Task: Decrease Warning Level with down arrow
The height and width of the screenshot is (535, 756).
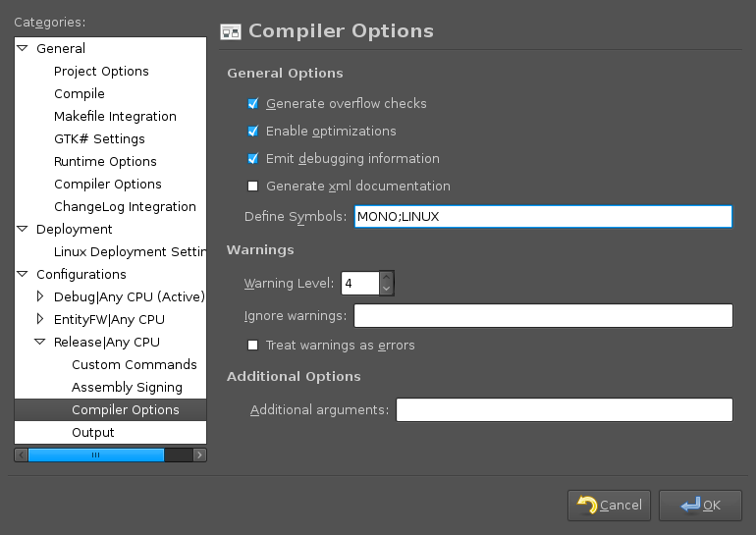Action: 386,289
